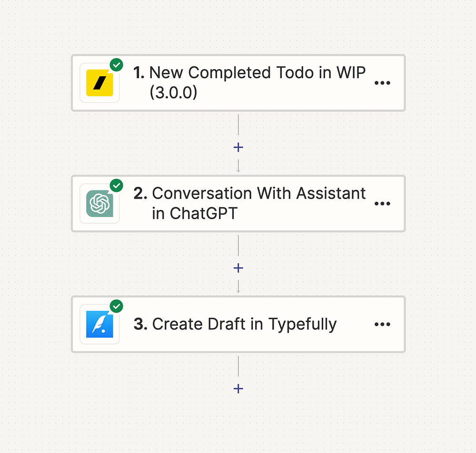The width and height of the screenshot is (476, 453).
Task: Click the (3.0.0) version text on step 1
Action: tap(173, 92)
